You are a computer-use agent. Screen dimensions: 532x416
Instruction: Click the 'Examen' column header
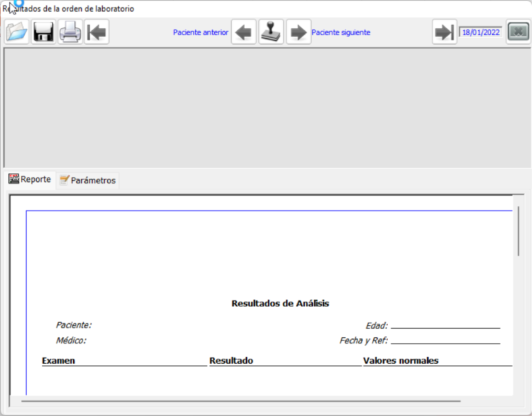point(59,361)
